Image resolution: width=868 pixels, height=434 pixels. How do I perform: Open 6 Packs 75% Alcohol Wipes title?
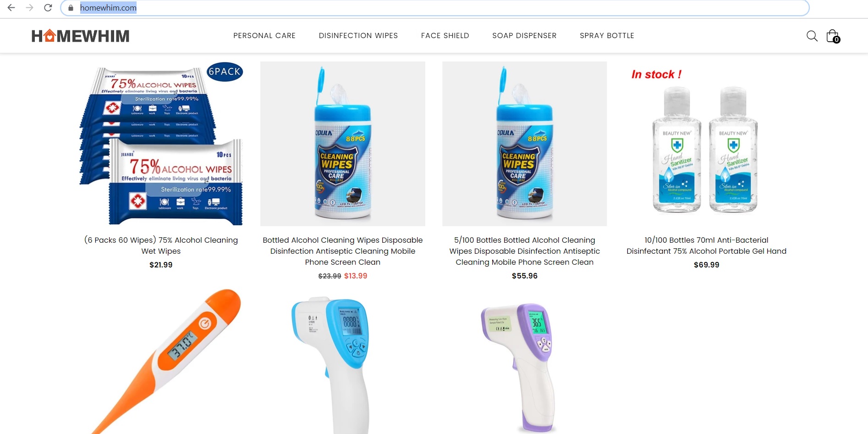(x=161, y=245)
